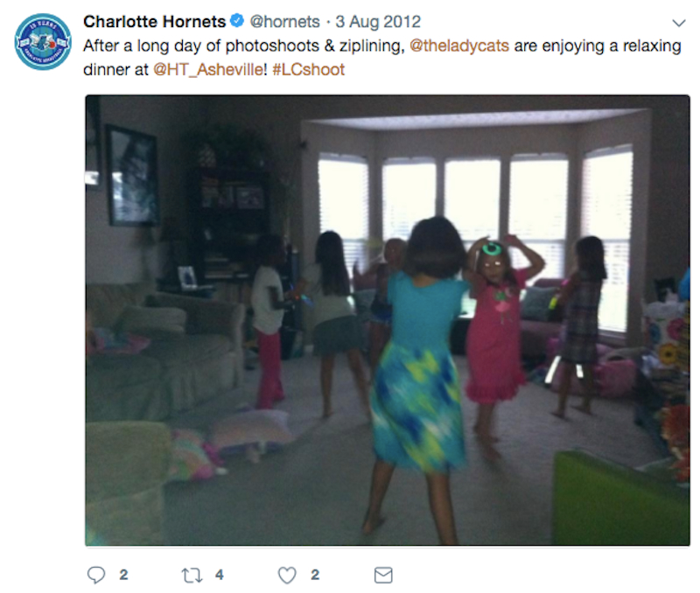This screenshot has width=700, height=593.
Task: Like the tweet with the heart icon
Action: [x=287, y=576]
